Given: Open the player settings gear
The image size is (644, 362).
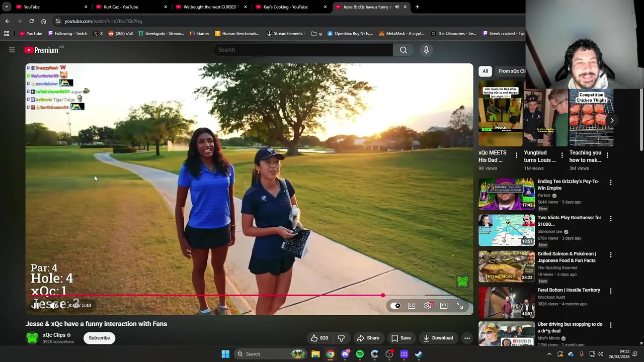Looking at the screenshot, I should (x=428, y=306).
